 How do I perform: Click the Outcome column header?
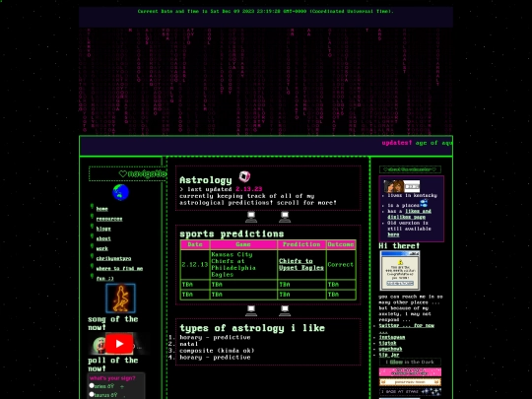[341, 244]
